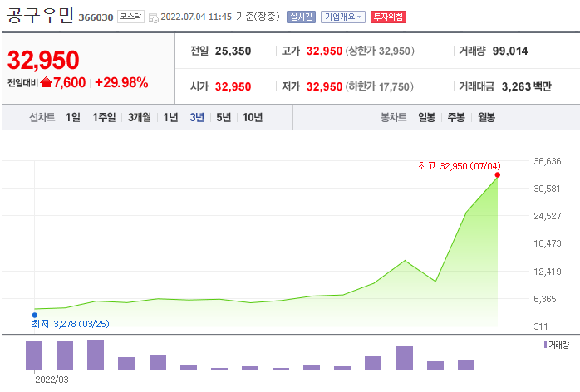Click the 거래대금 value 3,263 백만
This screenshot has height=392, width=580.
point(526,86)
